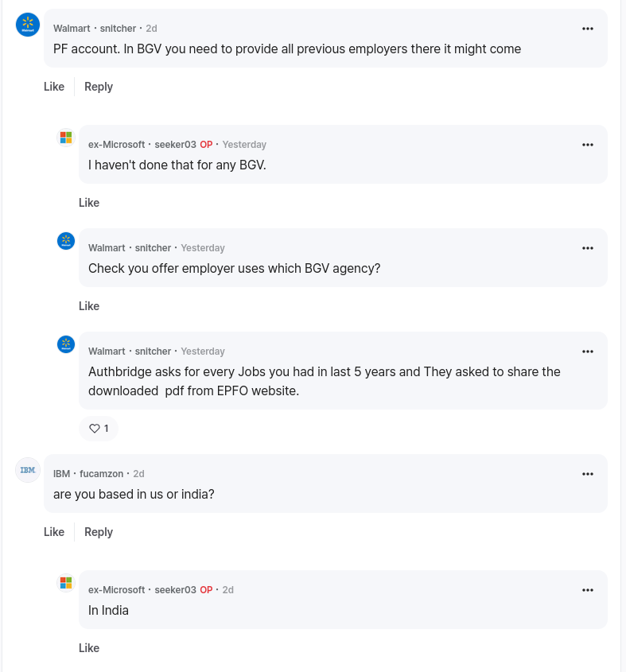Click the Walmart avatar on the top comment

[28, 25]
